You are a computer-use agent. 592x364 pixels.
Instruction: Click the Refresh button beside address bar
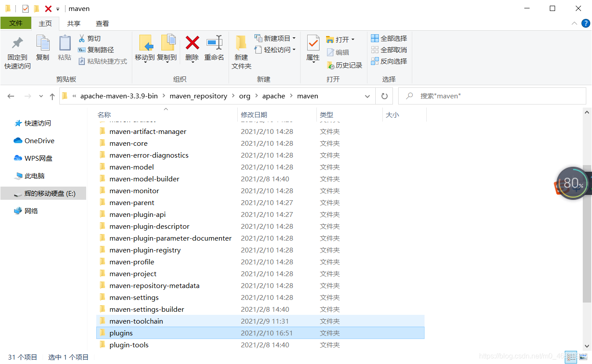385,96
